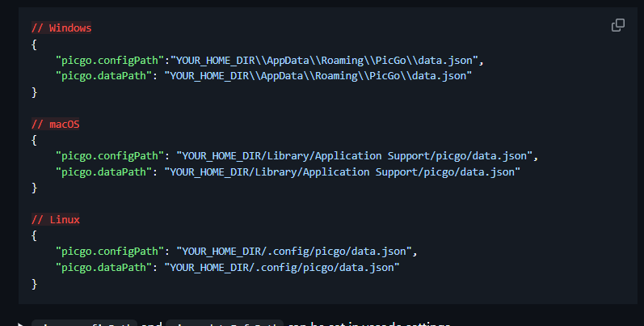Click the closing brace of the Linux block

[x=35, y=284]
